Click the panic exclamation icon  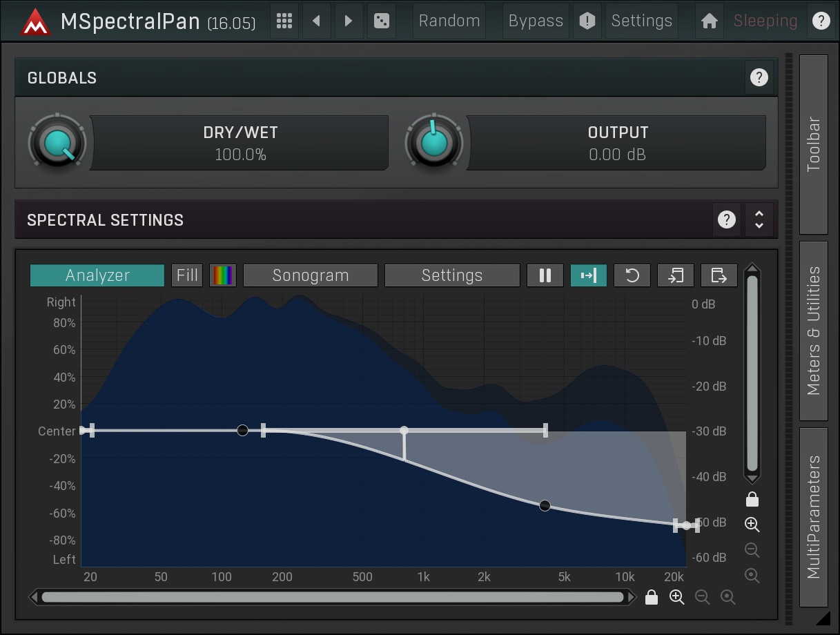coord(587,21)
